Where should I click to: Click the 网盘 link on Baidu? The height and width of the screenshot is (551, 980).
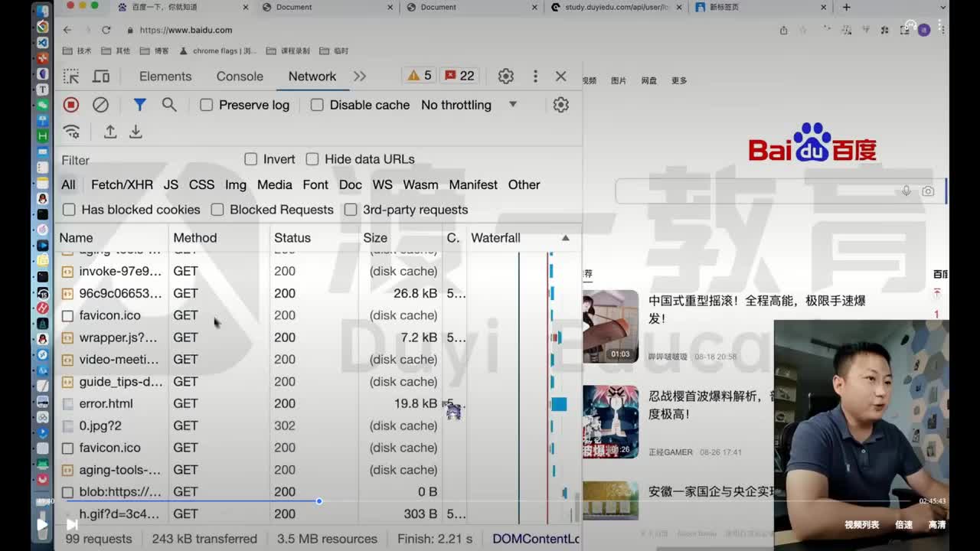[649, 80]
